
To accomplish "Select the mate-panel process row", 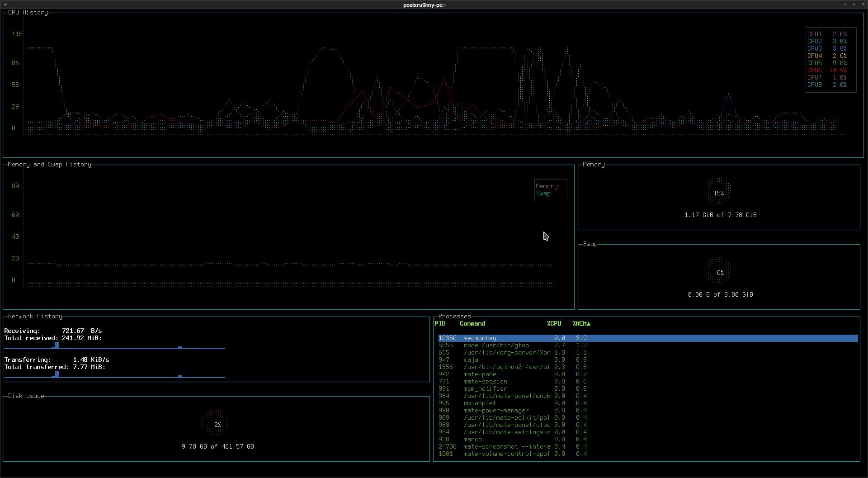I will [x=648, y=374].
